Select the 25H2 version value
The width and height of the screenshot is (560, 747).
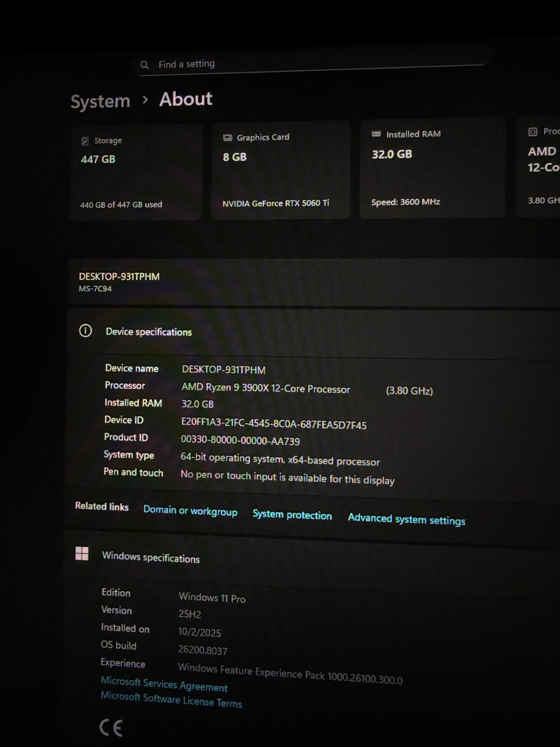[x=190, y=614]
